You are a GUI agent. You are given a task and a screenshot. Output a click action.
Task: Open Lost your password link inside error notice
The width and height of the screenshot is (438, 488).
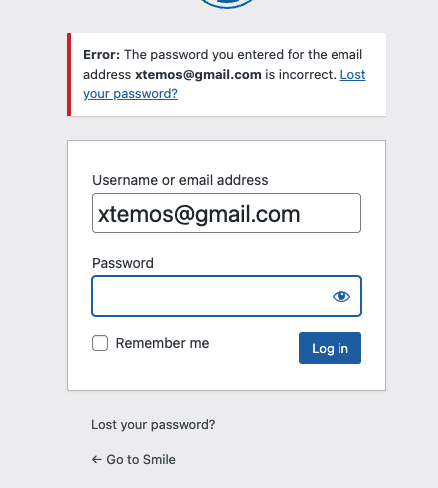click(x=224, y=84)
